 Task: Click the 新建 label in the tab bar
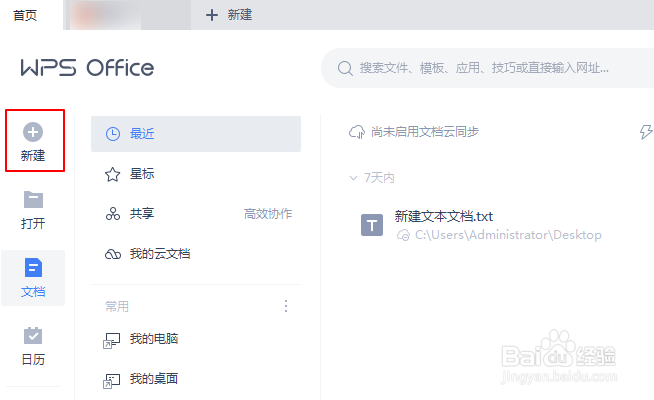point(240,15)
